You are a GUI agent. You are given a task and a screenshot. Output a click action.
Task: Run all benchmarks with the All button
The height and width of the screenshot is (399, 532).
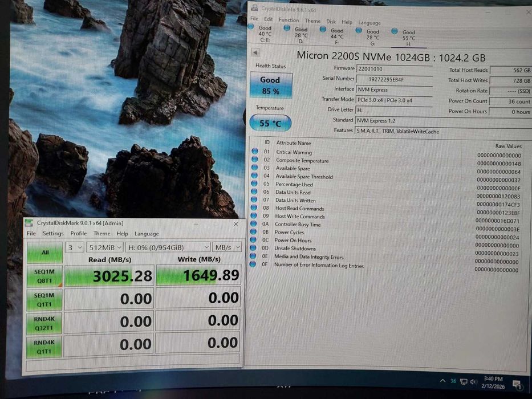(x=45, y=253)
